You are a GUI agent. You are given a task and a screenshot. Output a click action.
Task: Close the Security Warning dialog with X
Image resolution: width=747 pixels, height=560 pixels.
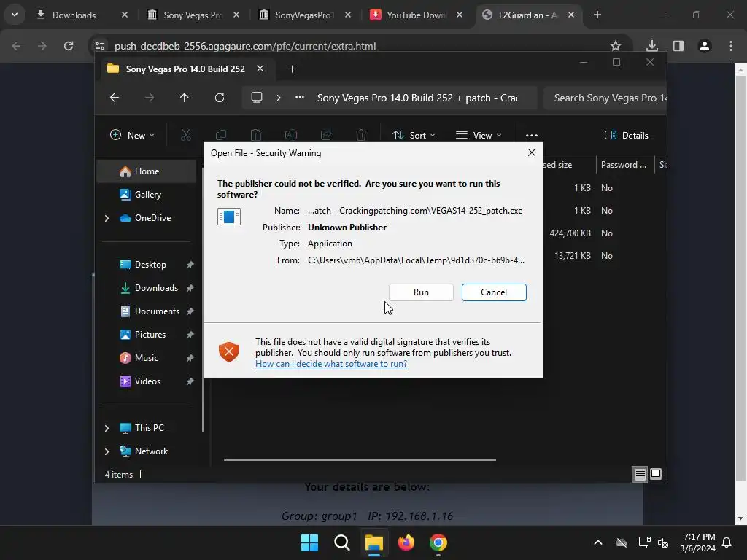pos(532,152)
